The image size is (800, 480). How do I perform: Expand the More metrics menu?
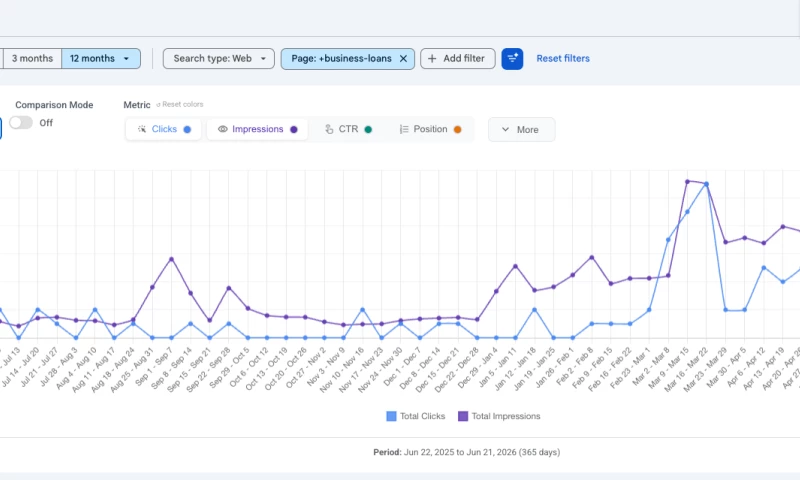521,130
